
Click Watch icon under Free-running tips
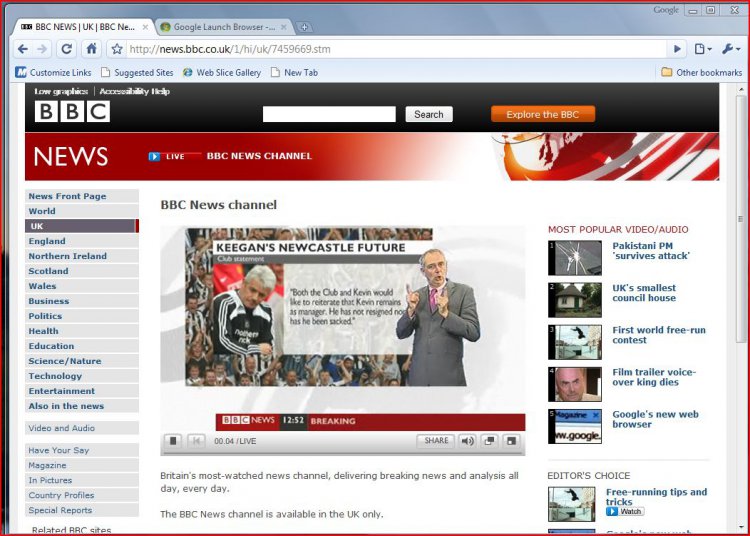(x=625, y=511)
